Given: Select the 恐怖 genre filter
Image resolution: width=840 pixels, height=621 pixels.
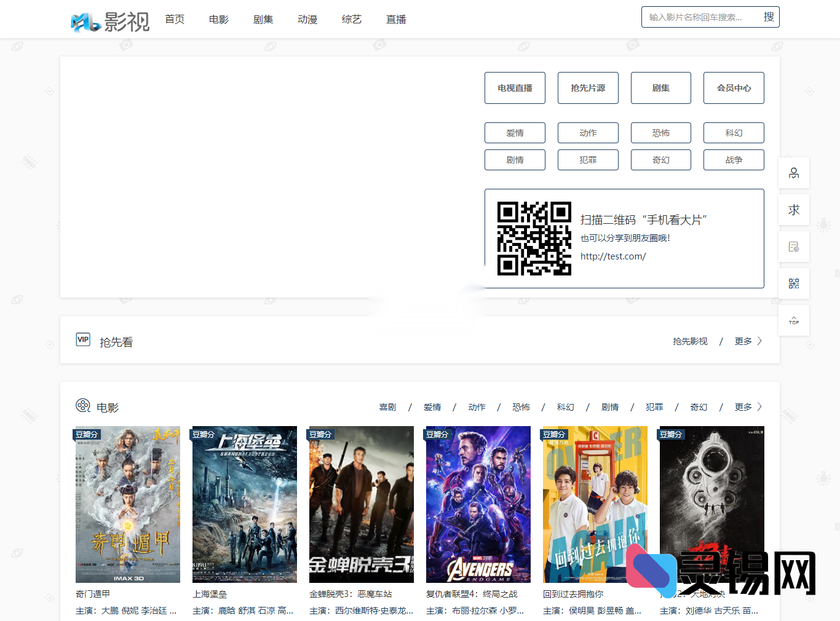Looking at the screenshot, I should tap(660, 132).
